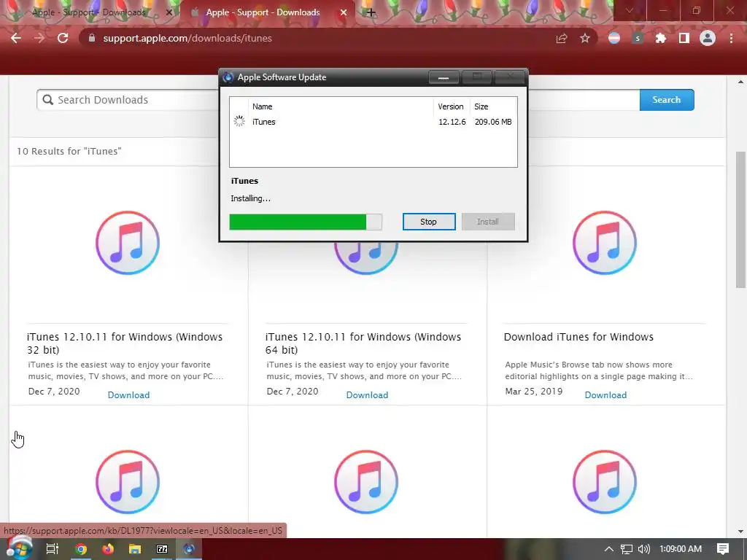The width and height of the screenshot is (747, 560).
Task: Toggle the browser side panel icon
Action: point(684,38)
